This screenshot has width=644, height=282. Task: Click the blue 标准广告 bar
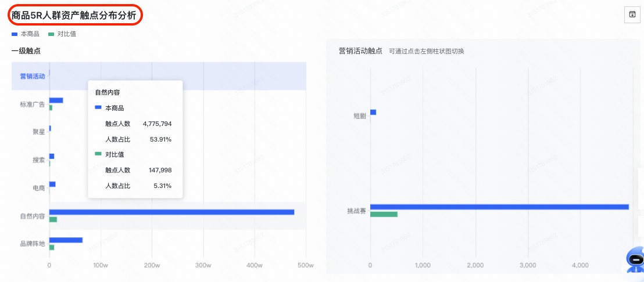pyautogui.click(x=56, y=100)
